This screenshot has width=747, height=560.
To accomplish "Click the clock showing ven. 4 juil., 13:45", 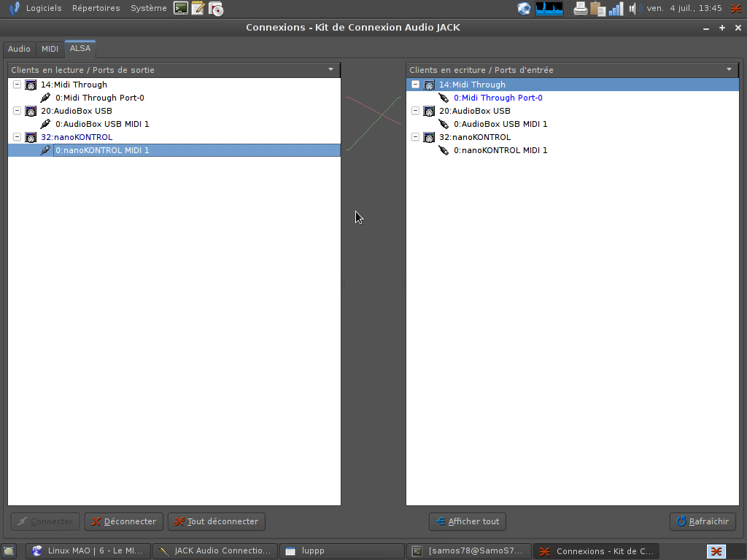I will pos(684,8).
